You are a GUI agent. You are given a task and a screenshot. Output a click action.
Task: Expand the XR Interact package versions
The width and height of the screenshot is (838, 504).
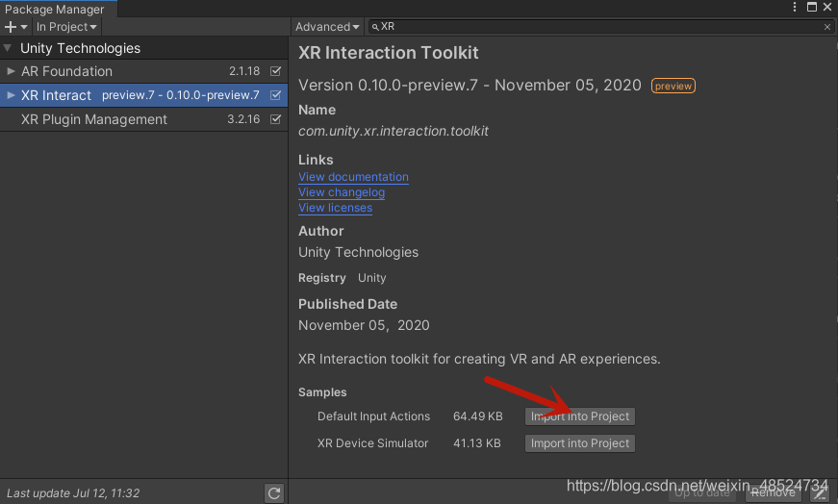coord(11,95)
